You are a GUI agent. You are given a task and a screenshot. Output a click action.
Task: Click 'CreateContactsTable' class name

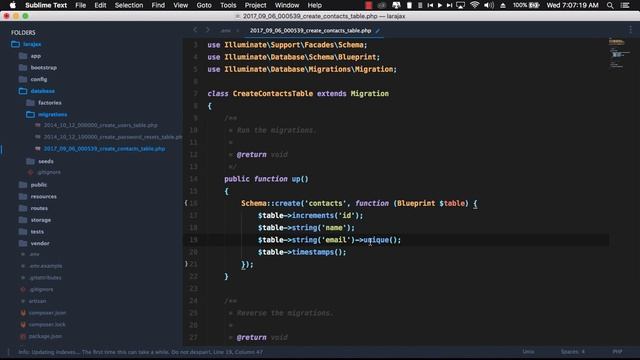(273, 93)
